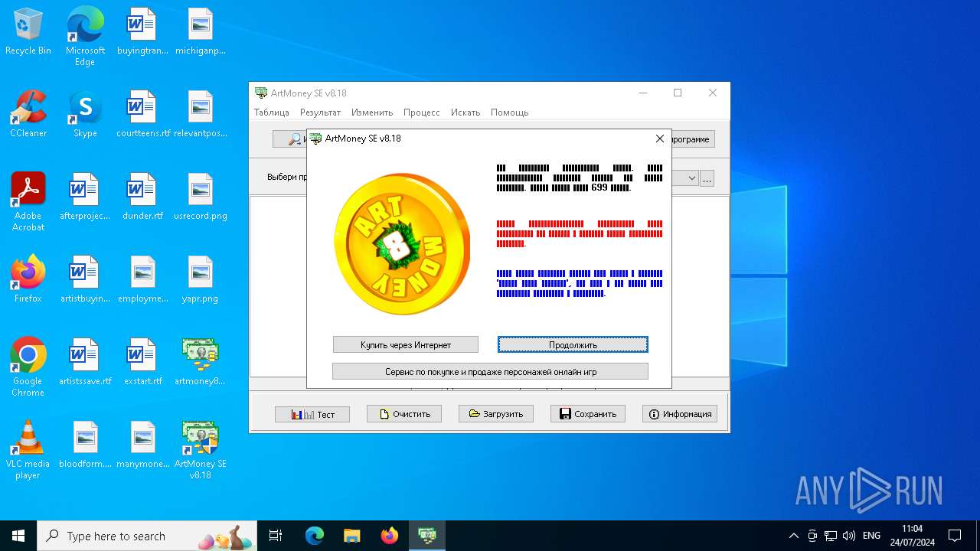Open network status tray icon
980x551 pixels.
pos(831,536)
